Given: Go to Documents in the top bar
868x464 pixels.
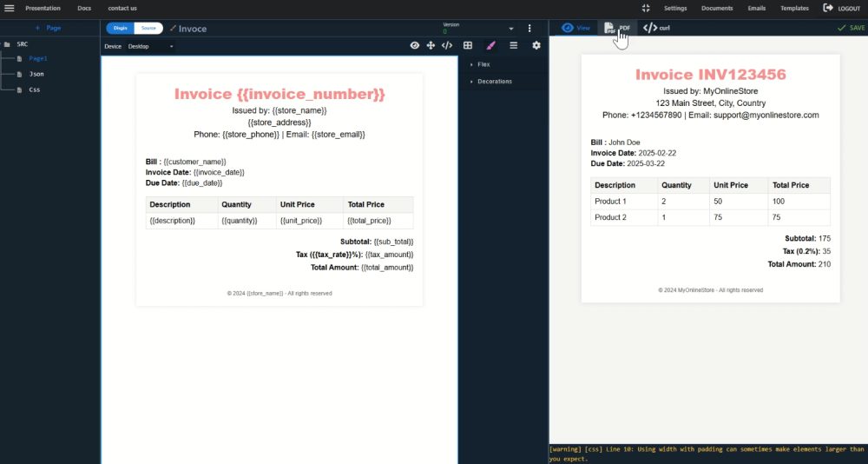Looking at the screenshot, I should [717, 9].
